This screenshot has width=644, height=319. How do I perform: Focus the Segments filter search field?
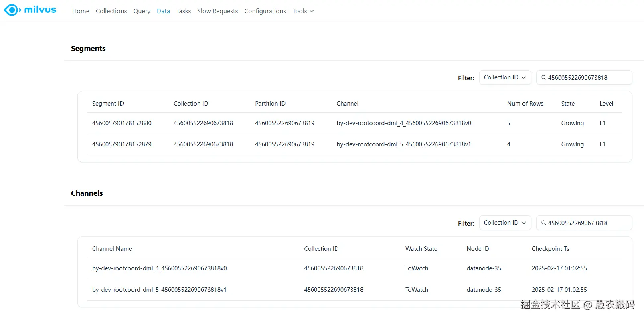[584, 77]
